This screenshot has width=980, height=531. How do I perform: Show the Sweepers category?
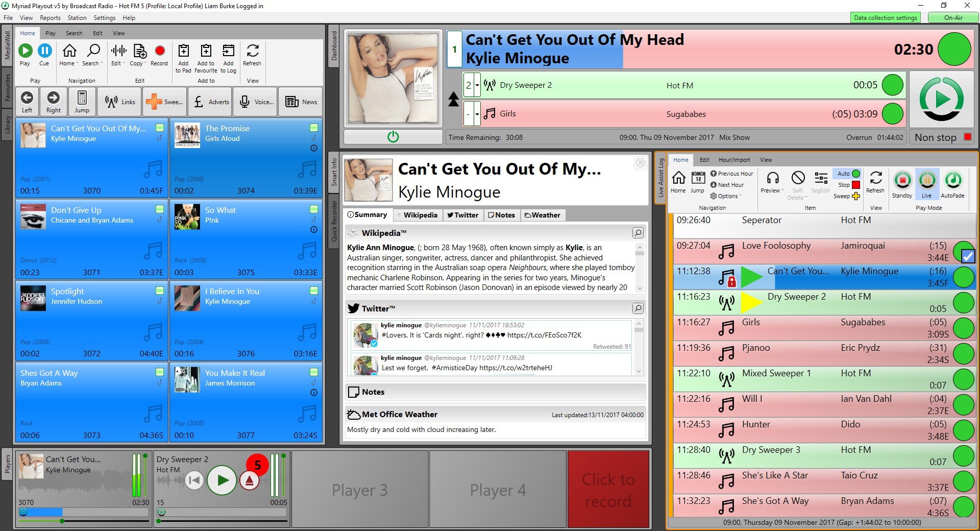coord(164,102)
